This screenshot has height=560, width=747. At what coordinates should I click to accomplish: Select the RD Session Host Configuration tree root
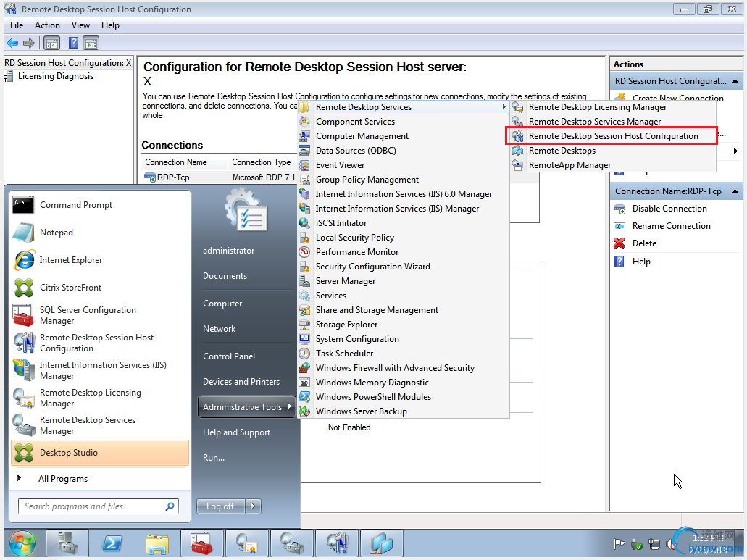pos(67,63)
